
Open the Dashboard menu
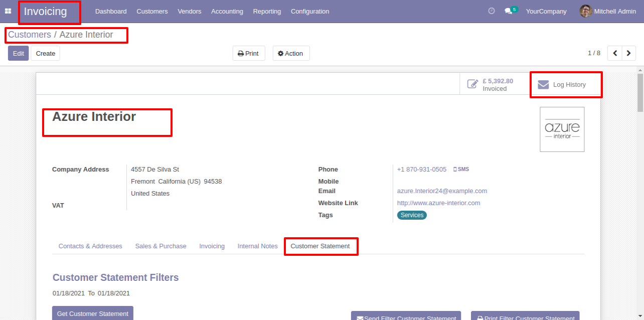[x=111, y=11]
